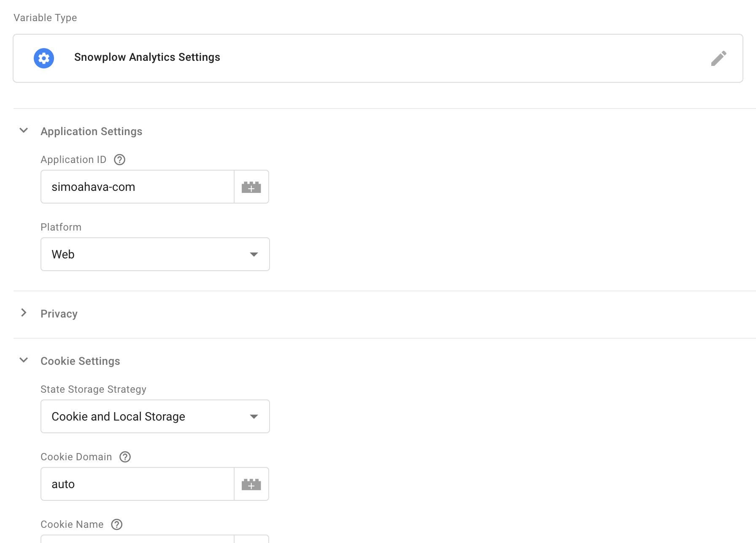The width and height of the screenshot is (756, 543).
Task: Click the pencil edit icon for variable type
Action: point(718,58)
